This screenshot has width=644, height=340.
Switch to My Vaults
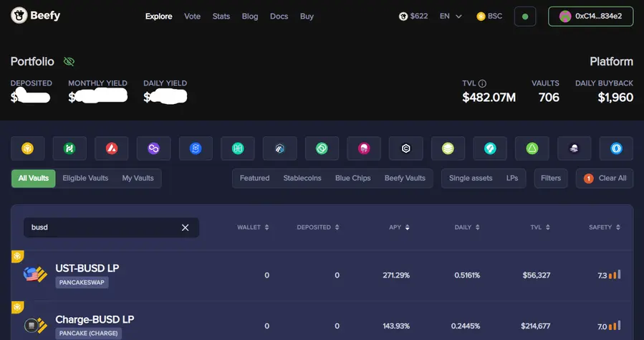coord(138,179)
